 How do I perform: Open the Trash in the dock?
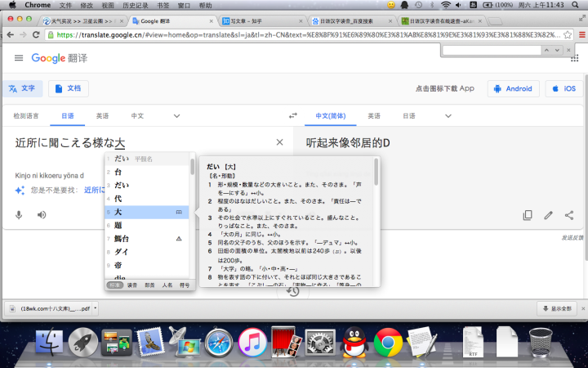coord(541,342)
